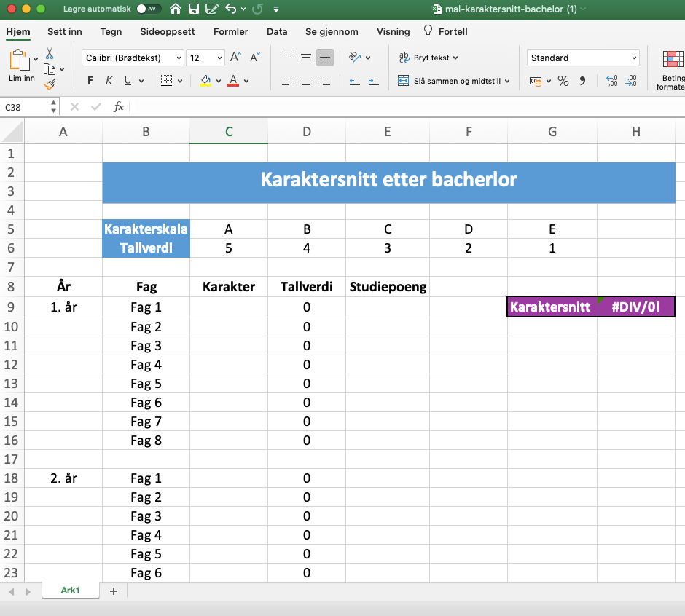685x616 pixels.
Task: Open the Sett inn ribbon tab
Action: 64,31
